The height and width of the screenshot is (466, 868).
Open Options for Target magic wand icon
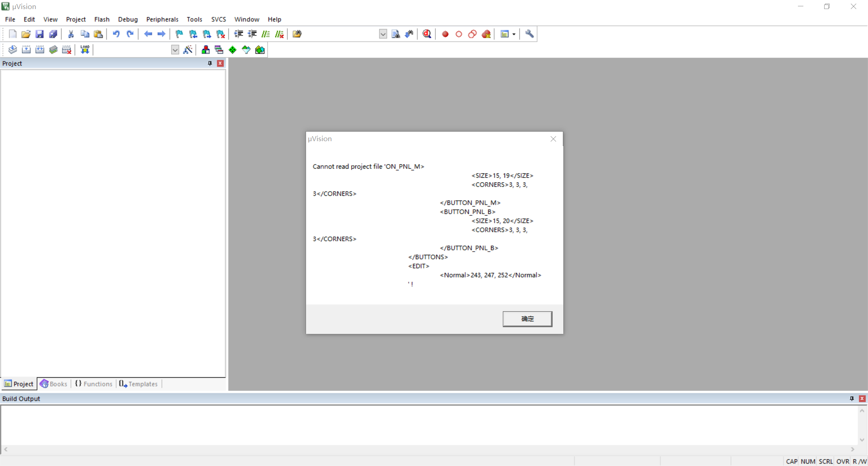click(188, 50)
